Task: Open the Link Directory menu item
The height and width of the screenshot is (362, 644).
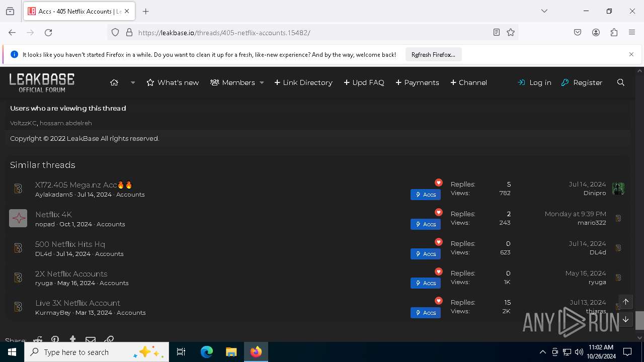Action: (303, 82)
